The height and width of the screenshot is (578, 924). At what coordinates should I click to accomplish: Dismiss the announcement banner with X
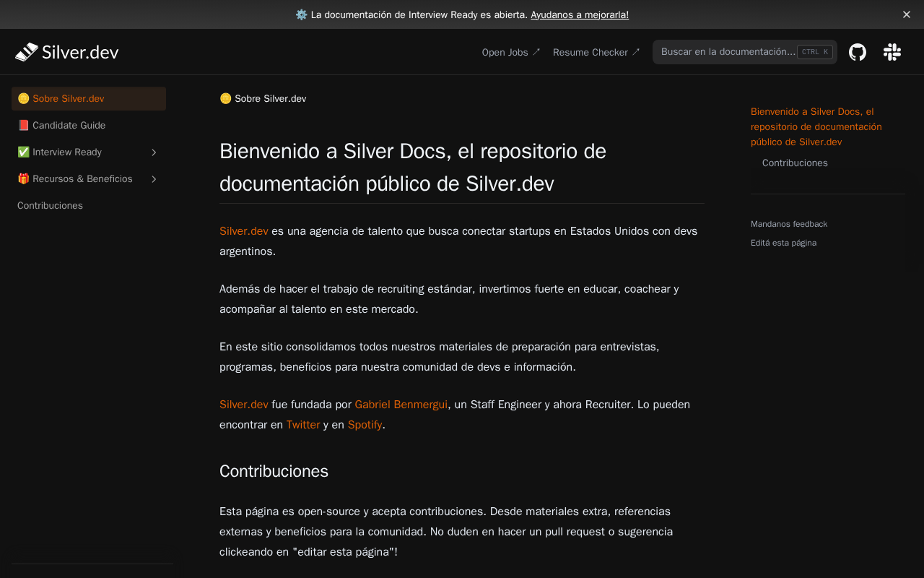coord(907,14)
